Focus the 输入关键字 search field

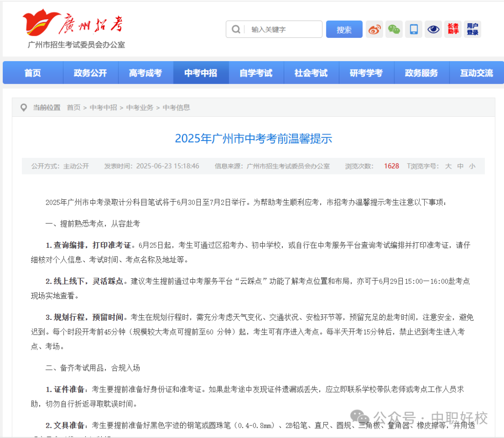pyautogui.click(x=274, y=29)
